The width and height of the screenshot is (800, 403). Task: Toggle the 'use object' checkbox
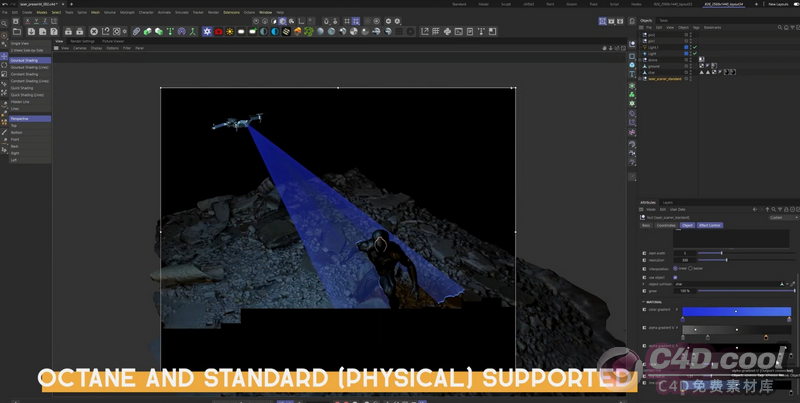coord(675,277)
